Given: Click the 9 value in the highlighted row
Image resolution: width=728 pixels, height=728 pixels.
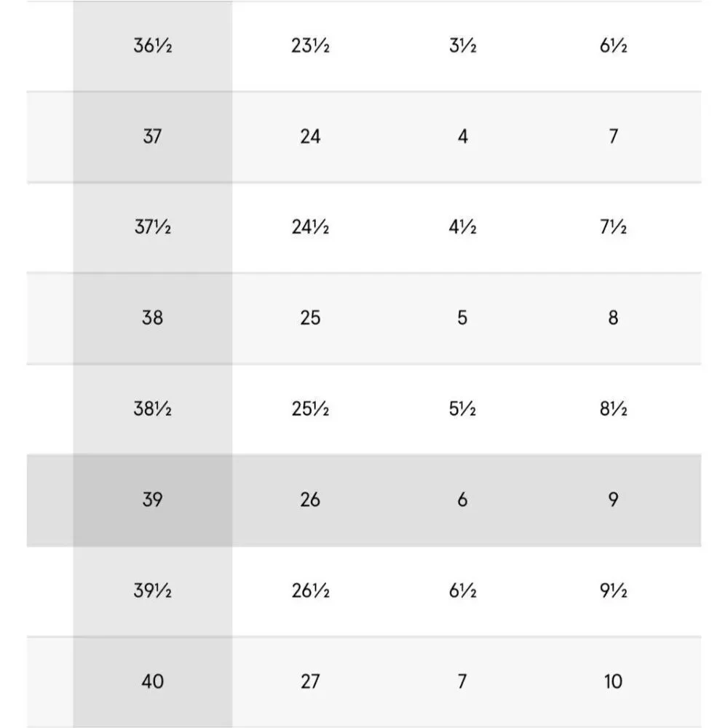Looking at the screenshot, I should [x=613, y=500].
